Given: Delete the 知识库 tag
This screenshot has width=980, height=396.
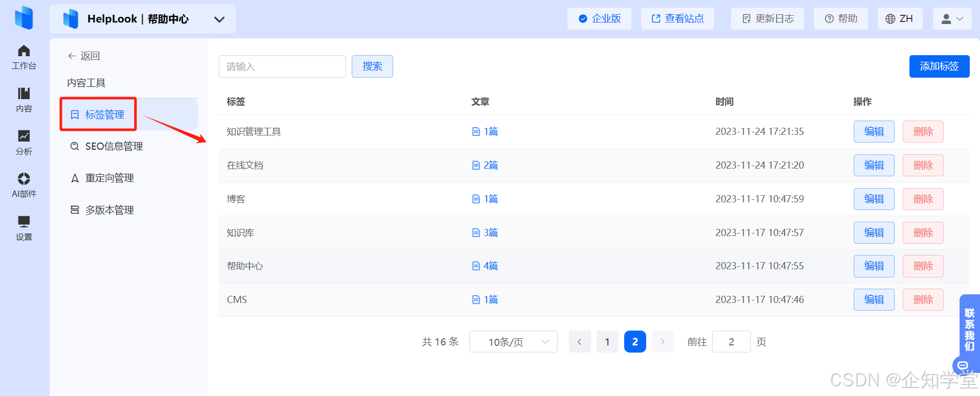Looking at the screenshot, I should point(923,233).
